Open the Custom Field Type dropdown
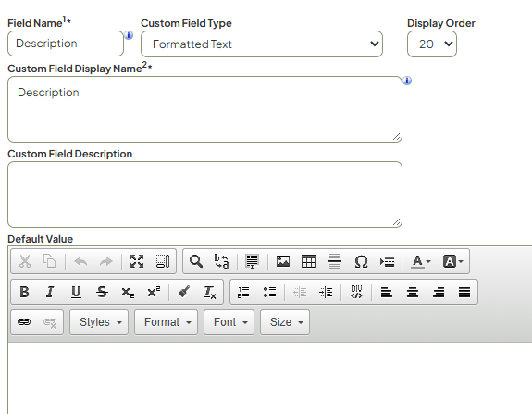Viewport: 532px width, 414px height. (x=262, y=44)
